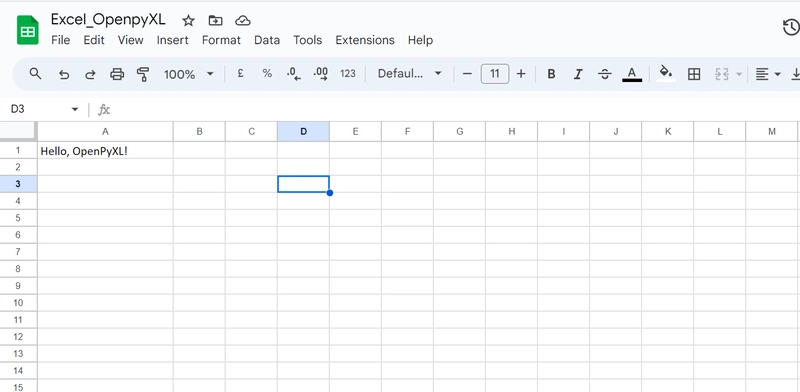Select row 8 header

[18, 268]
